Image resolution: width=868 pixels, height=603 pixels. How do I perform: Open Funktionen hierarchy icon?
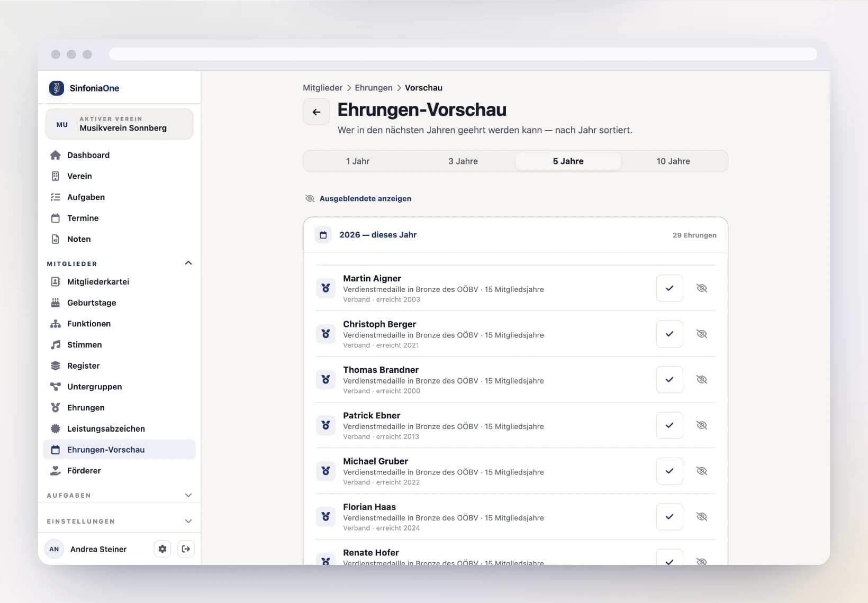pyautogui.click(x=56, y=324)
